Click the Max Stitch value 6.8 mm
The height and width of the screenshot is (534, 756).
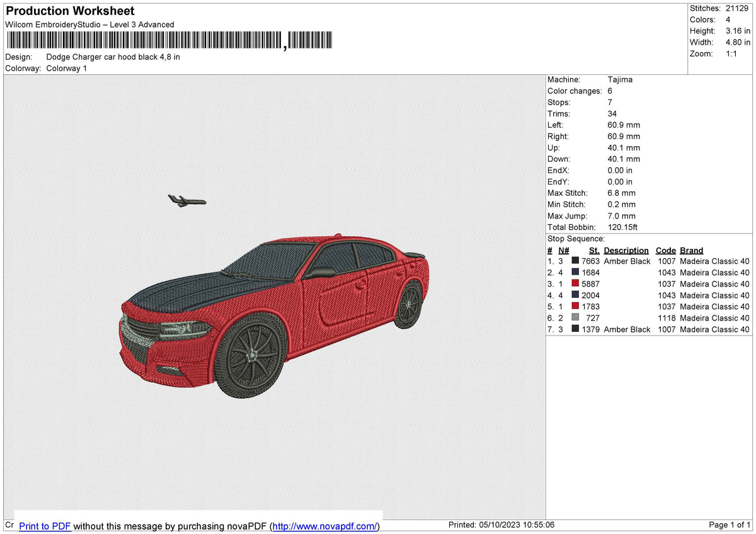pyautogui.click(x=621, y=193)
